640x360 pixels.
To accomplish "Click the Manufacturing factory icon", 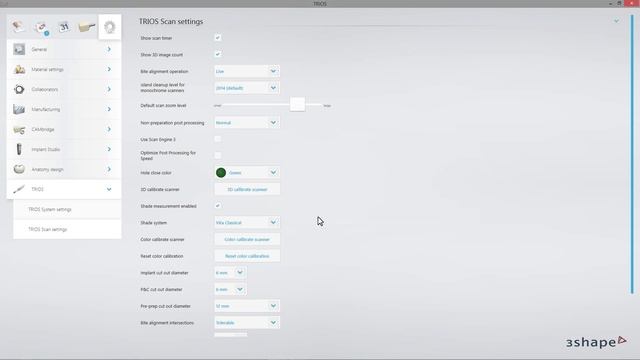I will click(x=19, y=109).
